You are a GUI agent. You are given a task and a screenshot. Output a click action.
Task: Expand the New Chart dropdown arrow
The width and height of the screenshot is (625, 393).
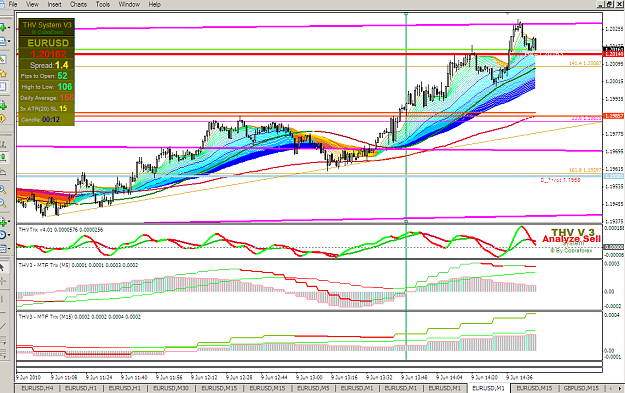tap(9, 28)
